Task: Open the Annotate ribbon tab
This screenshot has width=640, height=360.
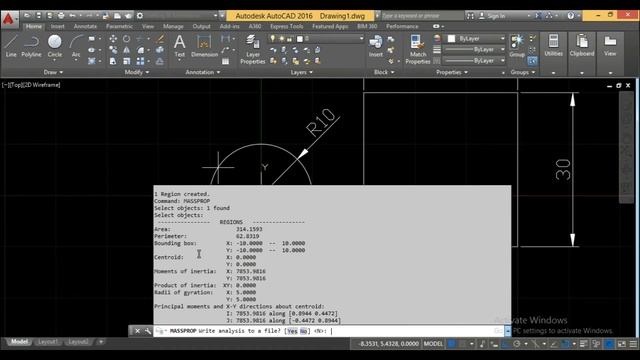Action: coord(85,27)
